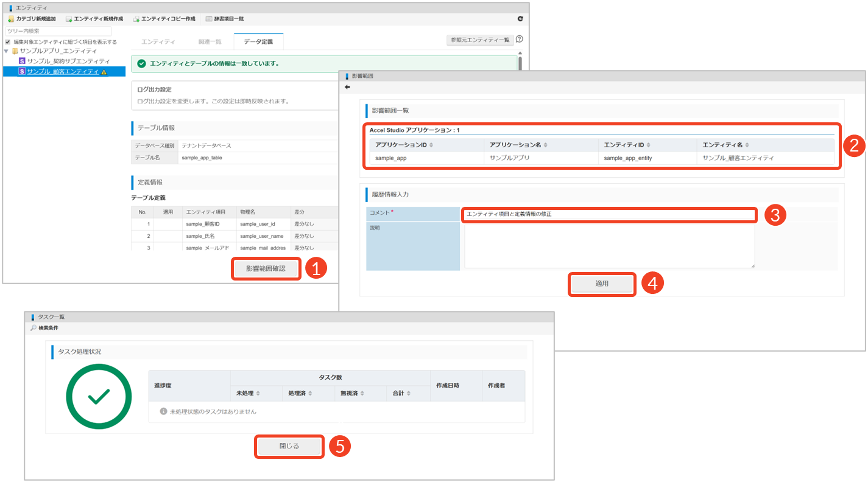Click the back arrow in 影響範囲 window
Image resolution: width=868 pixels, height=485 pixels.
tap(347, 87)
